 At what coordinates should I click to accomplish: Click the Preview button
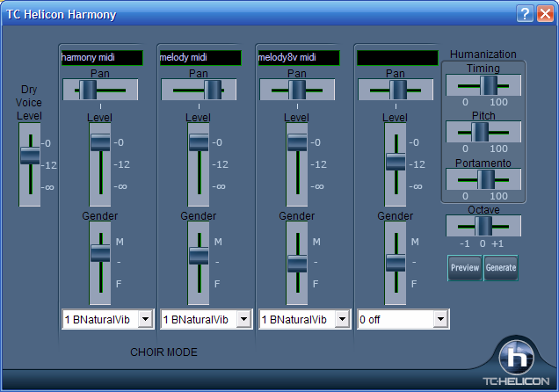[465, 267]
